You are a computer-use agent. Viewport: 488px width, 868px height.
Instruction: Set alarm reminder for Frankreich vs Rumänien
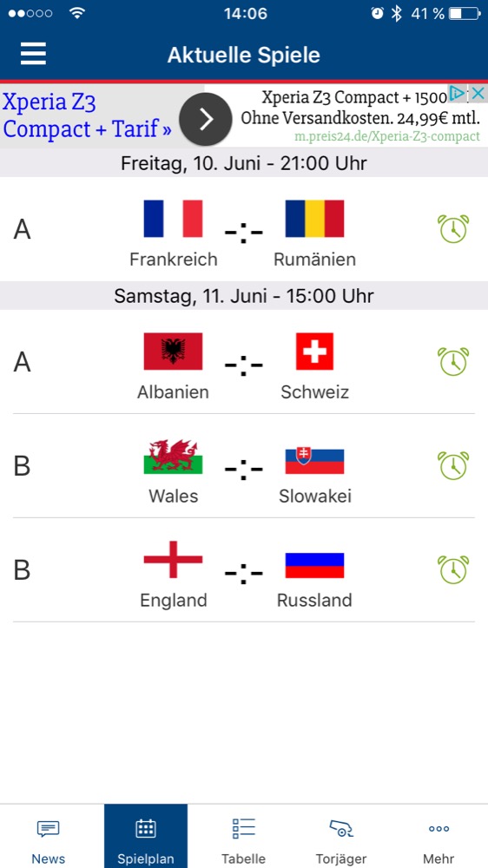coord(453,228)
